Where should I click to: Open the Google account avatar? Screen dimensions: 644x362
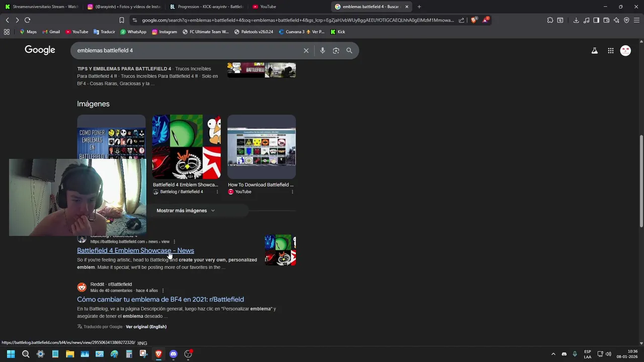point(625,50)
